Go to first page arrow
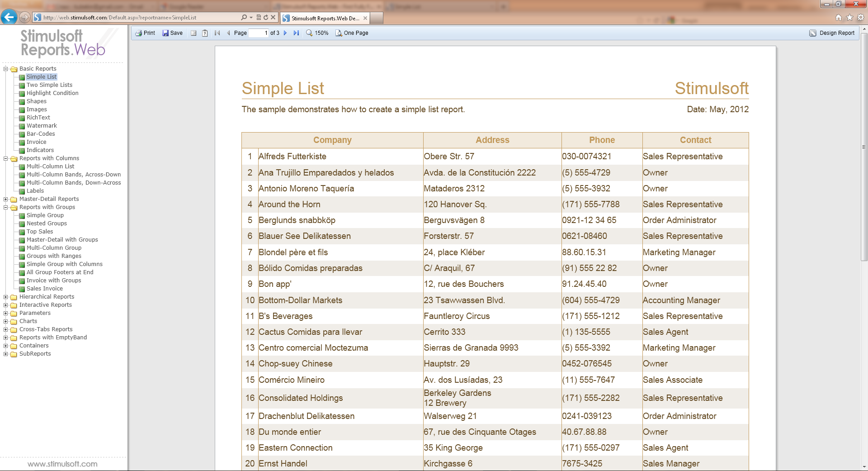This screenshot has width=868, height=471. point(217,33)
